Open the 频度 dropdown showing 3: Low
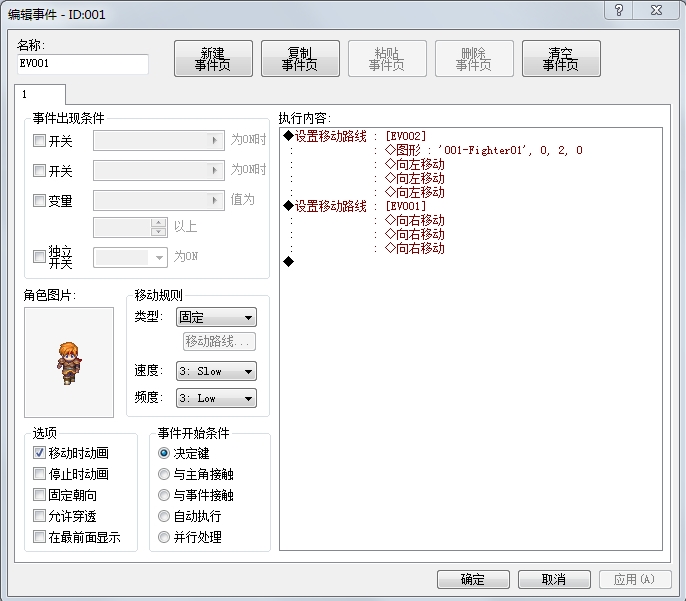This screenshot has width=686, height=601. (216, 398)
